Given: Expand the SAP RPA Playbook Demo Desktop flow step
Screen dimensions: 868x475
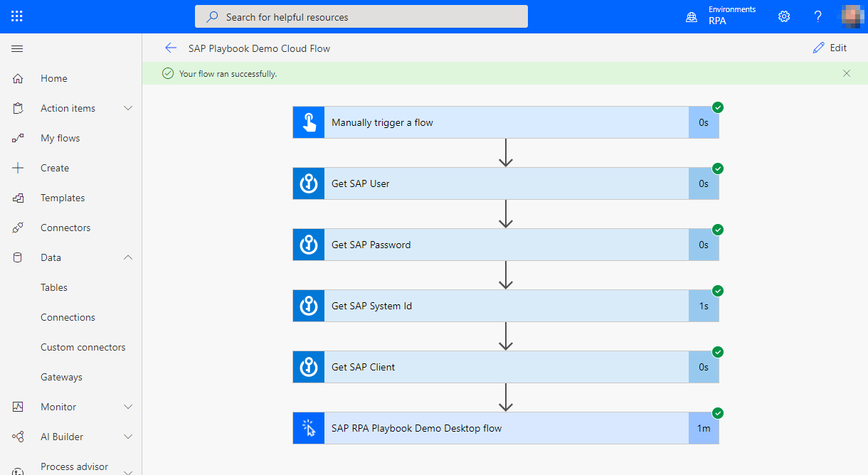Looking at the screenshot, I should tap(506, 428).
